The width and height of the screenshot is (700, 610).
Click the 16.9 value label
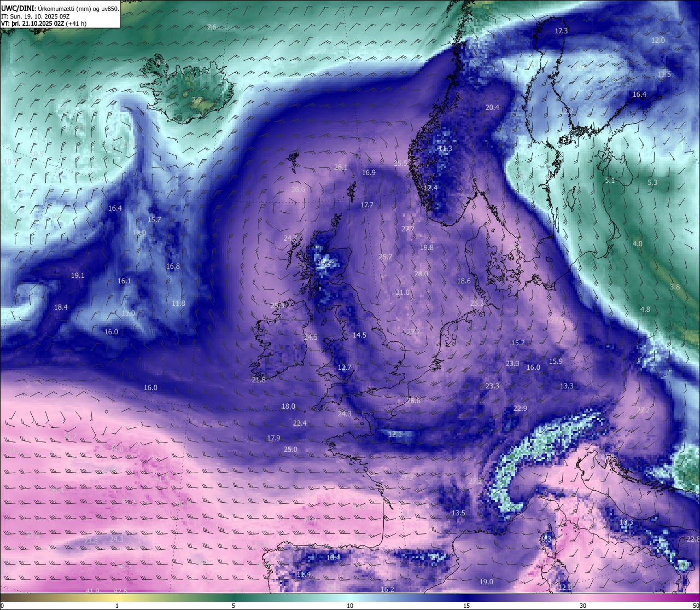coord(369,172)
